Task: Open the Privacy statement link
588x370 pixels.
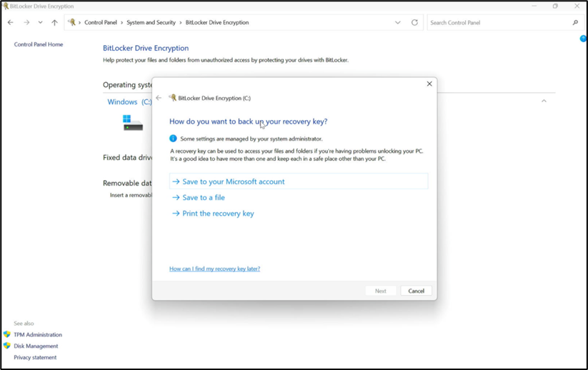Action: point(35,357)
